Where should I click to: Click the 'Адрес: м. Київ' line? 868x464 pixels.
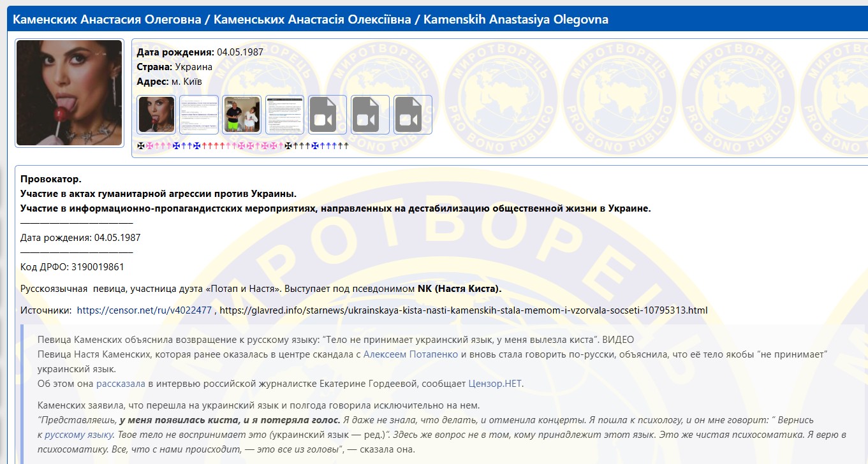(170, 82)
